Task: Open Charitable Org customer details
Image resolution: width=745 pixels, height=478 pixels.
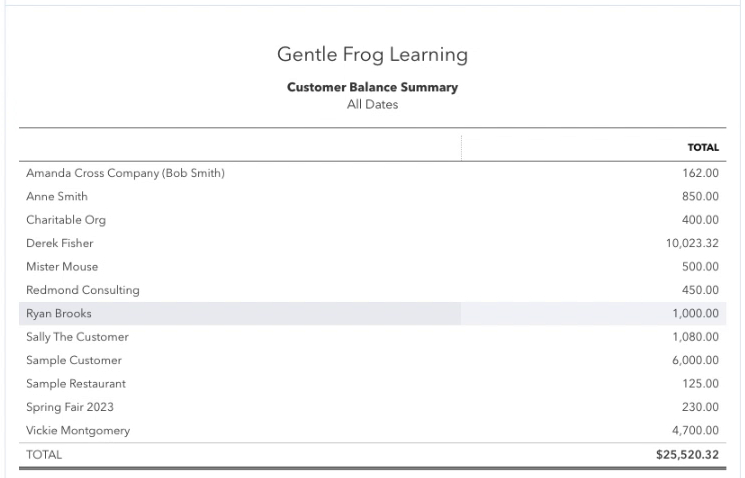Action: click(66, 220)
